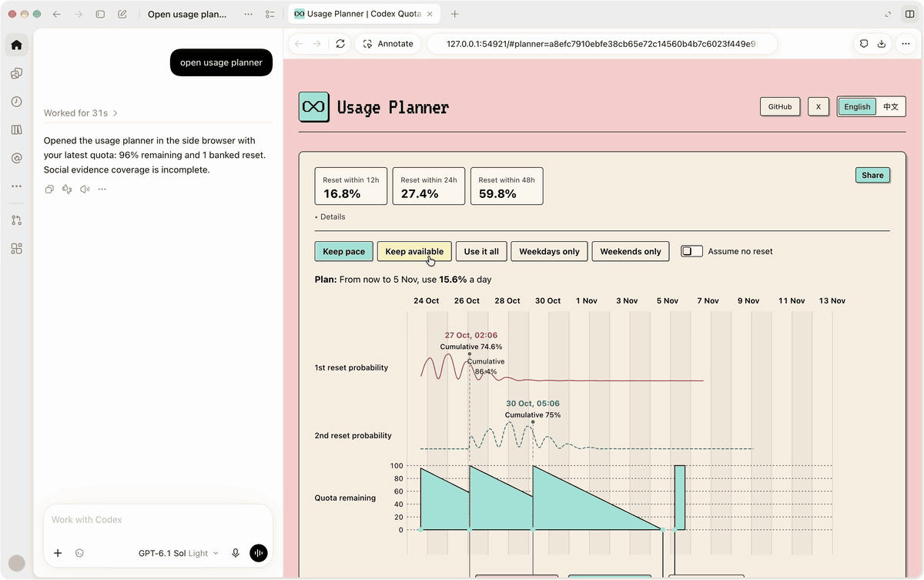Image resolution: width=924 pixels, height=580 pixels.
Task: Select the Usage Planner browser tab
Action: click(x=363, y=14)
